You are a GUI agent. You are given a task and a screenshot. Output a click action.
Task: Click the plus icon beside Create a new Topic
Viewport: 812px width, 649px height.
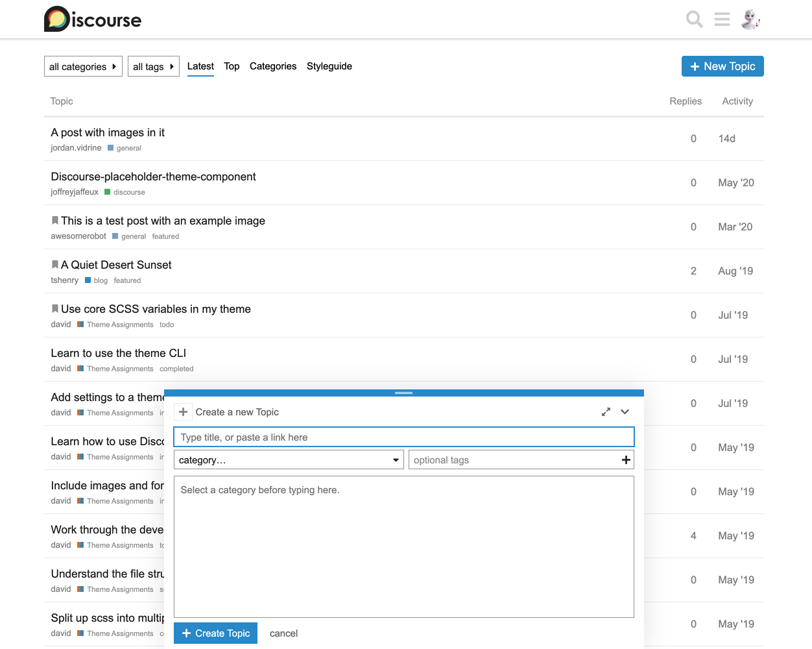184,412
